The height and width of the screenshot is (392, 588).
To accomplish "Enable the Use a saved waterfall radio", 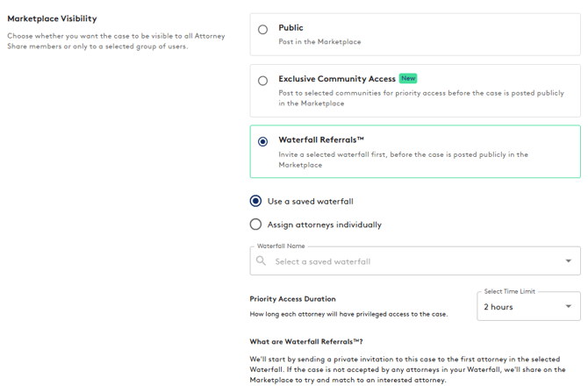I will [255, 201].
